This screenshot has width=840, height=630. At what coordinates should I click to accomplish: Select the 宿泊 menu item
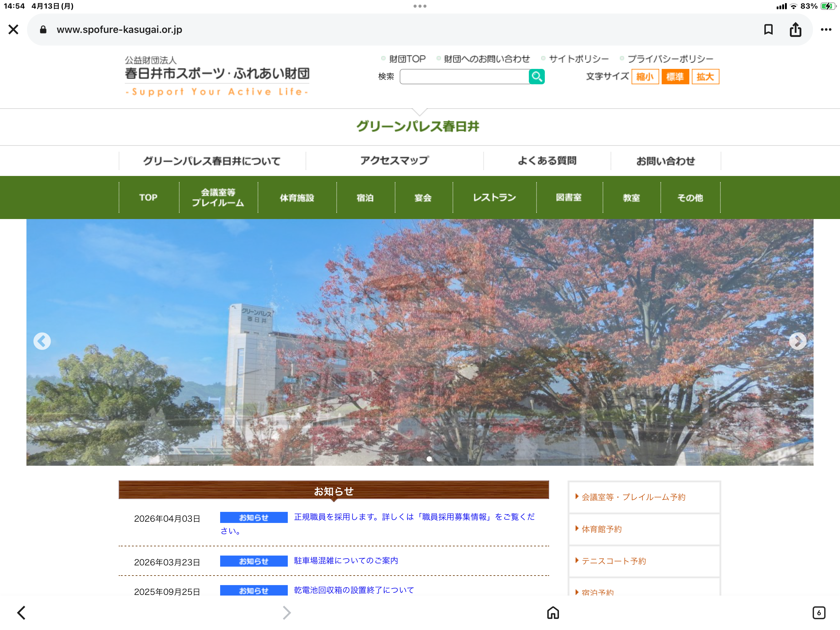[365, 197]
